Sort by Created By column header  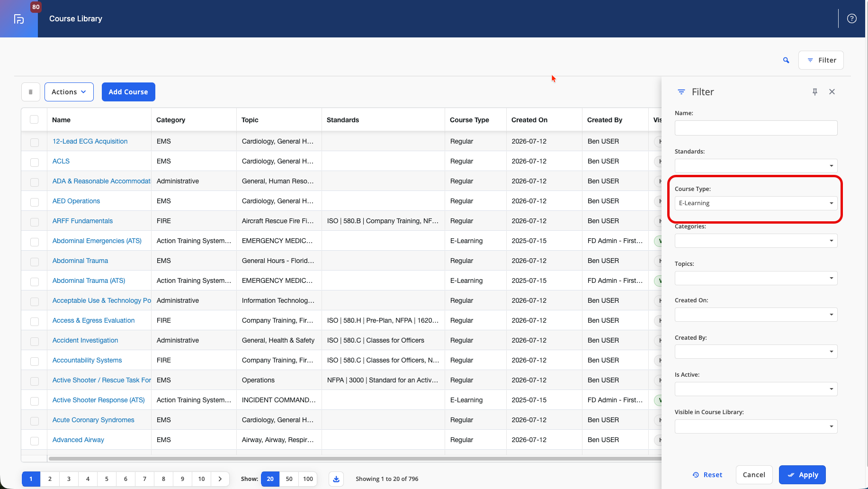pos(605,120)
